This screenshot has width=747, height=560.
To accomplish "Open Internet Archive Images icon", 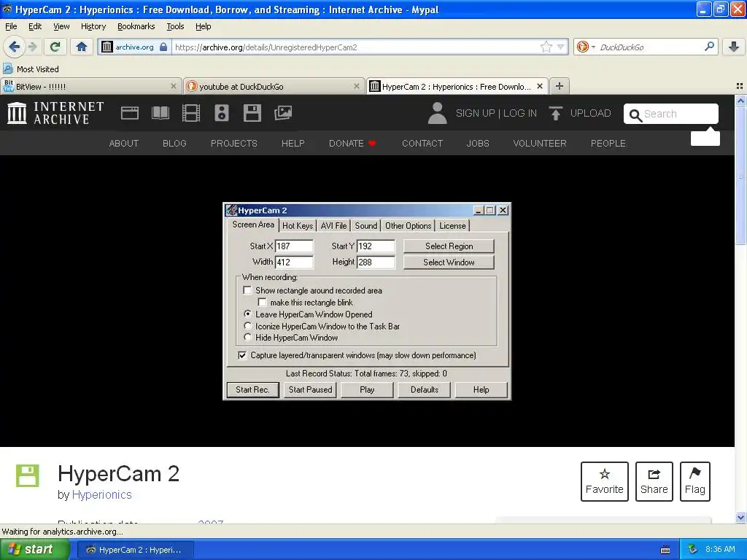I will tap(283, 113).
